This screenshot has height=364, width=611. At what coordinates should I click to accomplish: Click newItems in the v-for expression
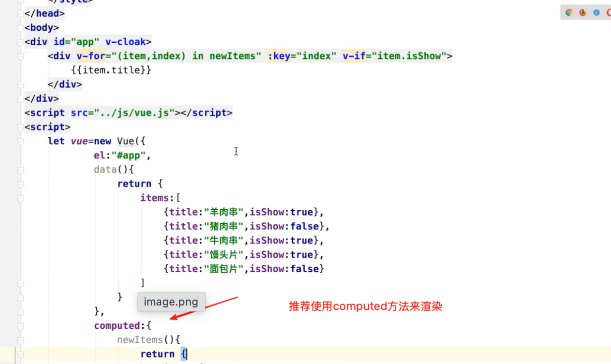[232, 56]
